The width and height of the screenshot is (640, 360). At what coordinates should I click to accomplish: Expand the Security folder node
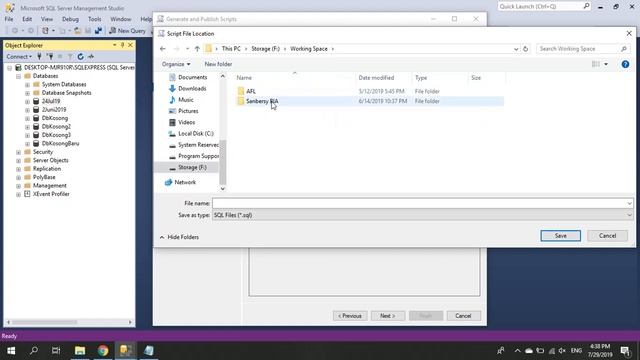pos(18,152)
